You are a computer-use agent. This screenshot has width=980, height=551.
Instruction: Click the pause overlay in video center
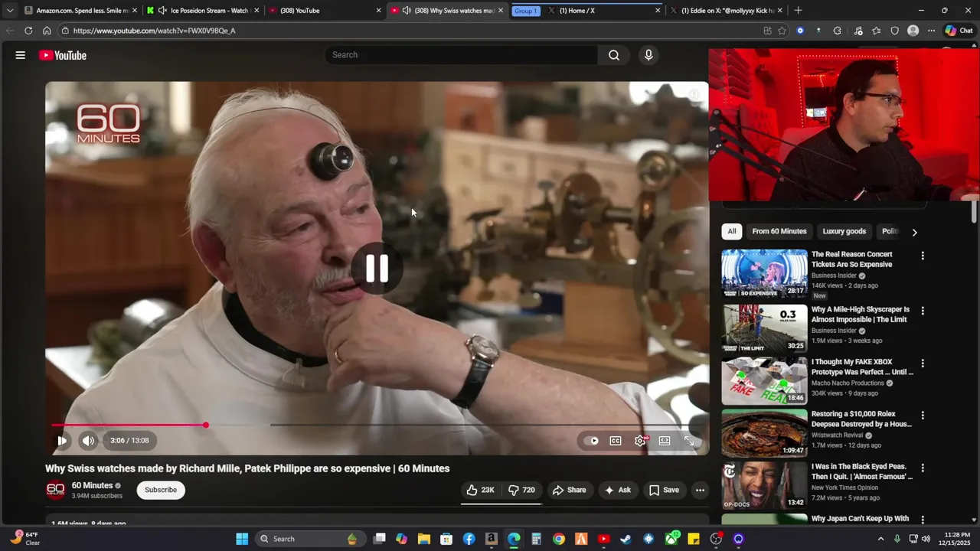point(377,269)
